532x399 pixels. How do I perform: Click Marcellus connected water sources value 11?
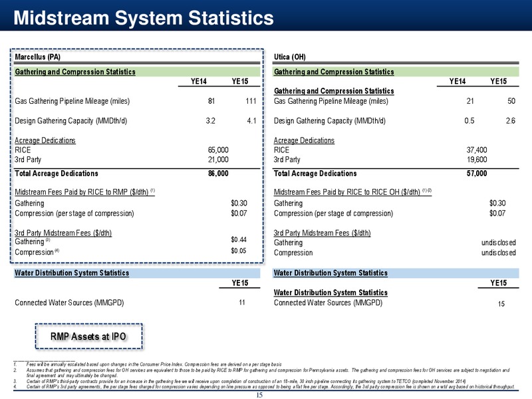coord(242,303)
